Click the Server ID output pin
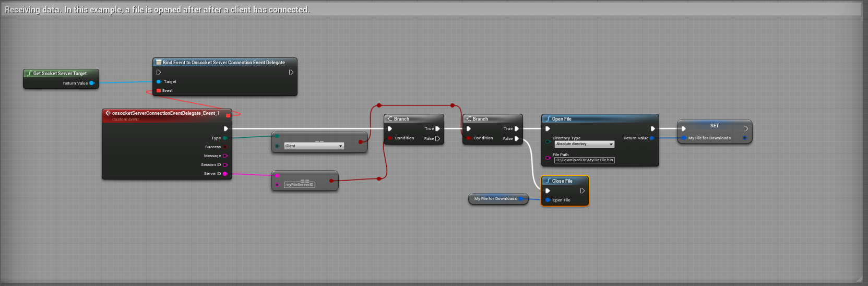This screenshot has width=868, height=286. pyautogui.click(x=225, y=174)
